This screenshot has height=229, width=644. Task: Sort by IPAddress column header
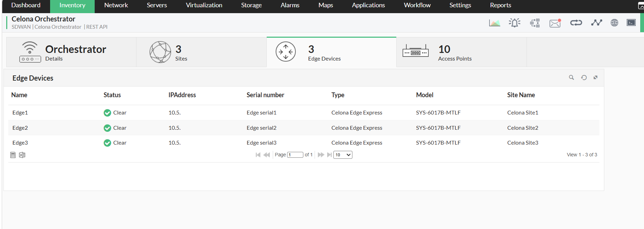tap(182, 95)
